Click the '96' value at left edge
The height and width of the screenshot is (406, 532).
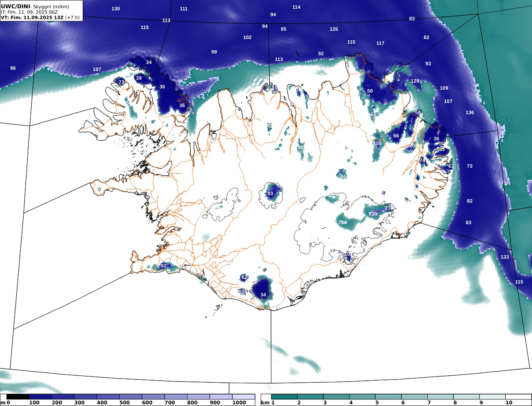13,68
